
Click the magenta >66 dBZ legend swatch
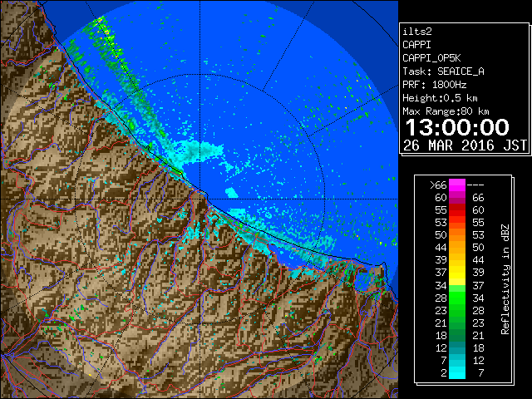pyautogui.click(x=457, y=185)
